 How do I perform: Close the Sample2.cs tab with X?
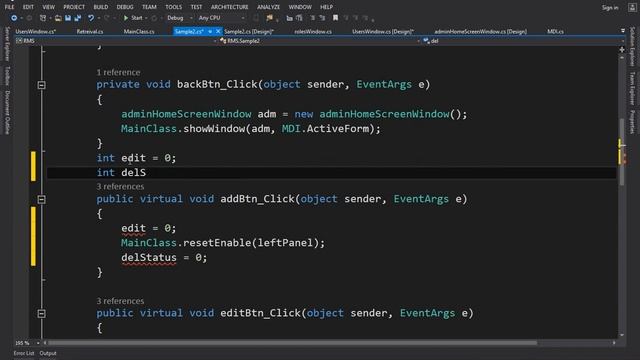[218, 31]
